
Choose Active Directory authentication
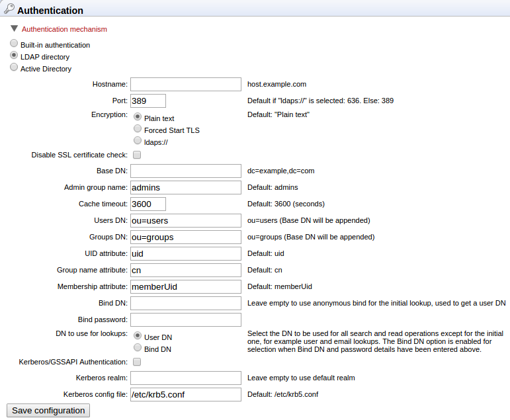[14, 67]
